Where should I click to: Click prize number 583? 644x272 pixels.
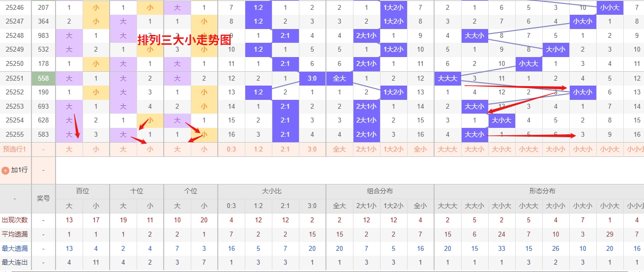[x=43, y=134]
